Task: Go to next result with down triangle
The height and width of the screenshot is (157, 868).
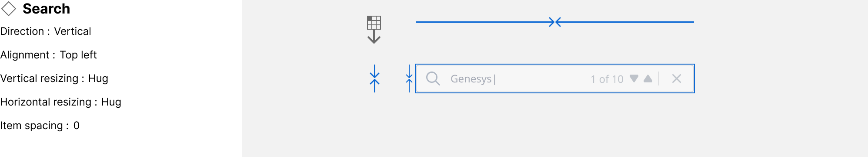Action: [634, 78]
